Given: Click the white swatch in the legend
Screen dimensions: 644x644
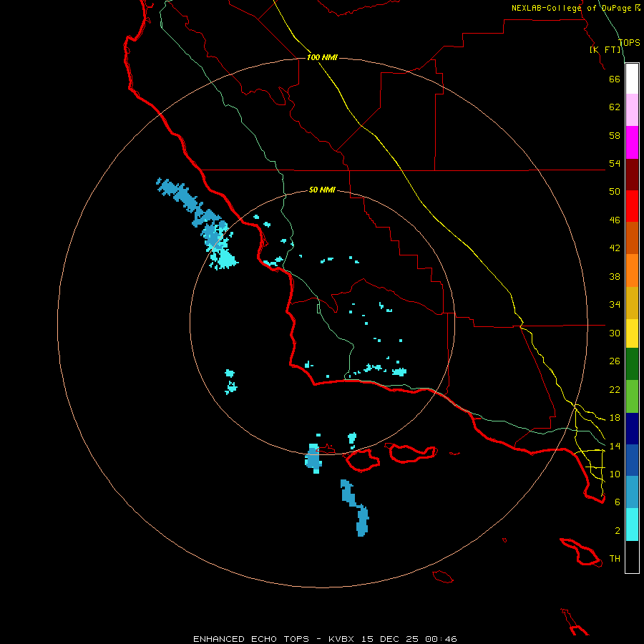Looking at the screenshot, I should click(x=632, y=79).
